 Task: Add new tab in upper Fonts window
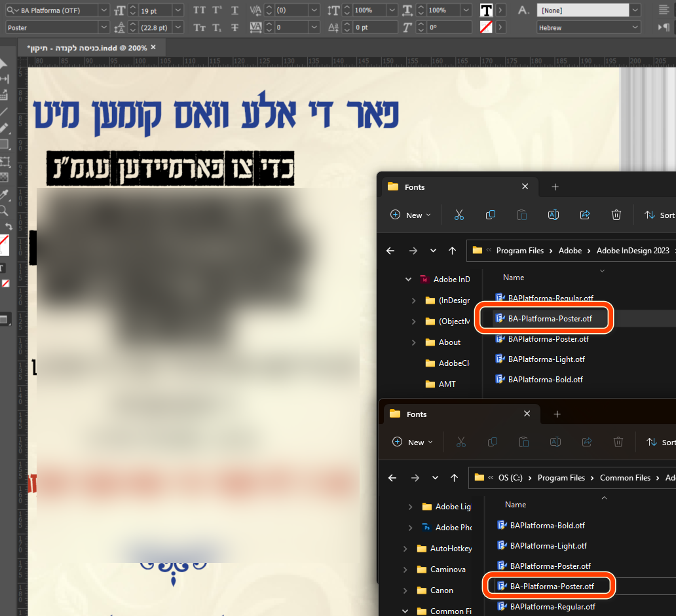pos(555,187)
